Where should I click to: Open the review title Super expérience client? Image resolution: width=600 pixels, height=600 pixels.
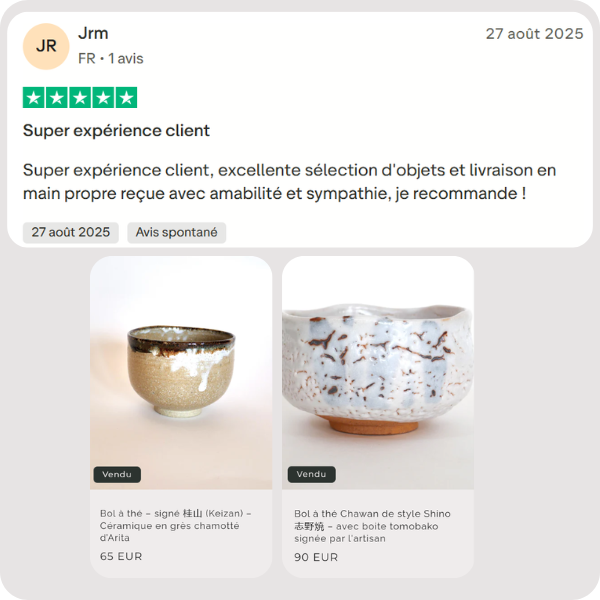pos(116,130)
